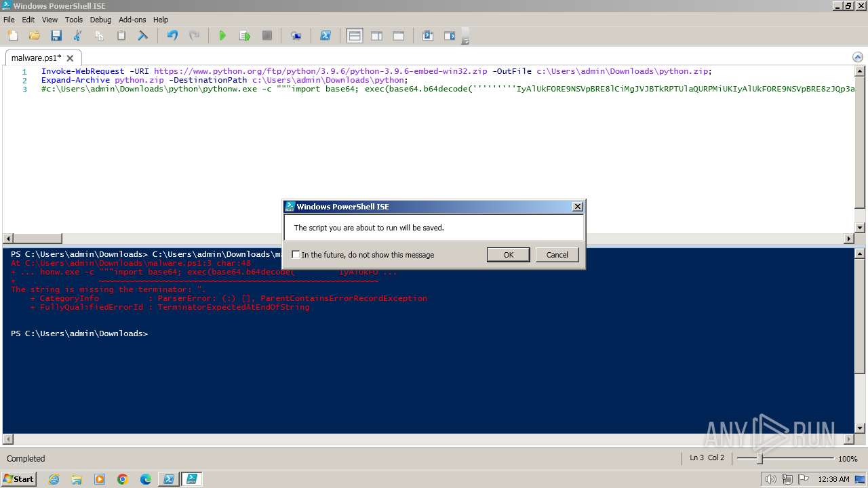Cancel the save dialog
The image size is (868, 488).
click(557, 255)
